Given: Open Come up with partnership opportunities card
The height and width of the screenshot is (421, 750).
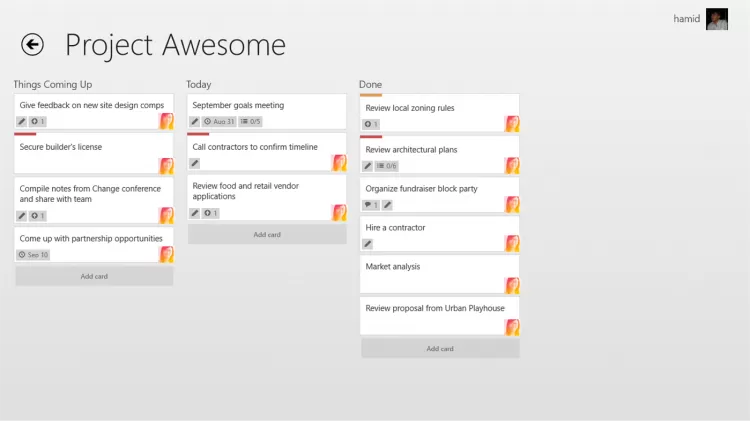Looking at the screenshot, I should tap(94, 244).
